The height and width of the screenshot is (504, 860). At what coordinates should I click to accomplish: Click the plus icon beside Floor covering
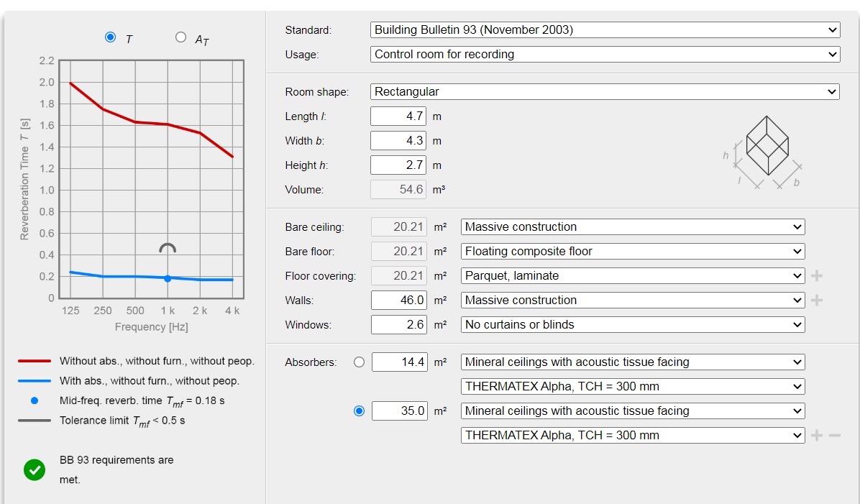pos(817,276)
